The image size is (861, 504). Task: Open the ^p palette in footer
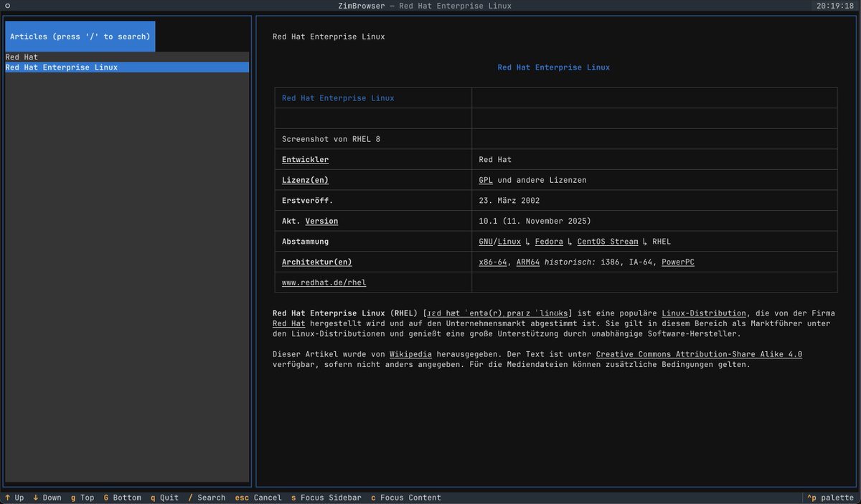click(x=830, y=498)
